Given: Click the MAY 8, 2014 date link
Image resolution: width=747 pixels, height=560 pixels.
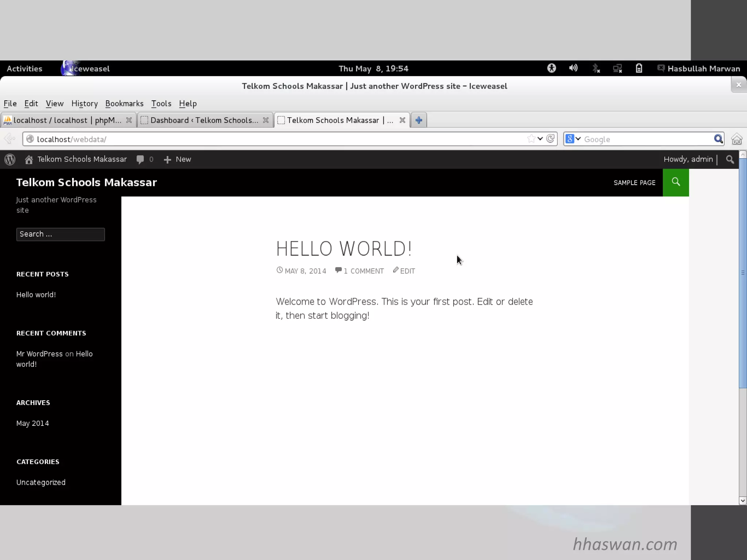Looking at the screenshot, I should [305, 271].
